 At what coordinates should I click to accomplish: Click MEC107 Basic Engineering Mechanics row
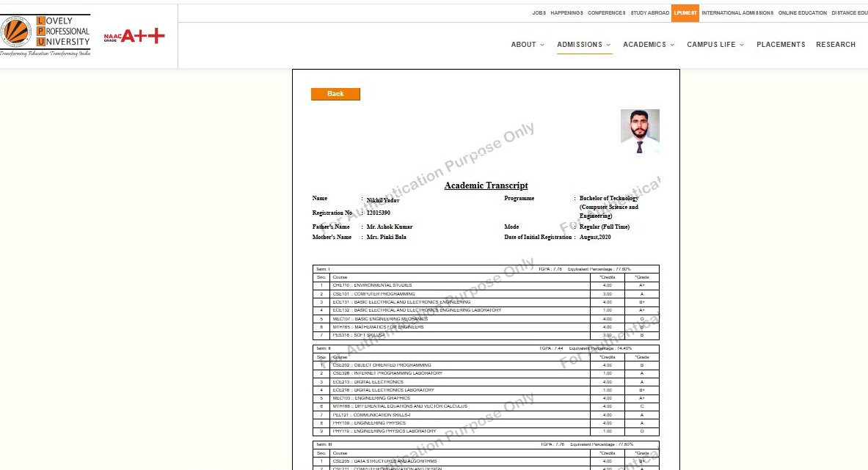486,318
